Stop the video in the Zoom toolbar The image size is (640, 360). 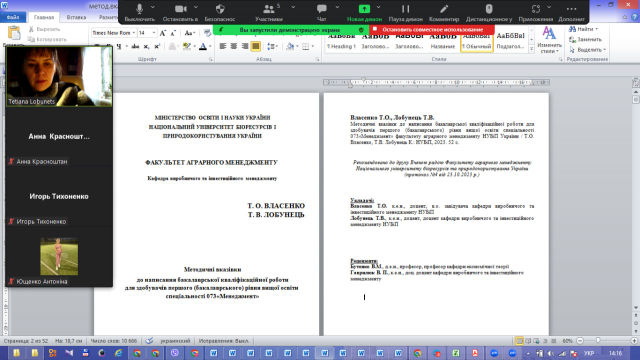[180, 12]
